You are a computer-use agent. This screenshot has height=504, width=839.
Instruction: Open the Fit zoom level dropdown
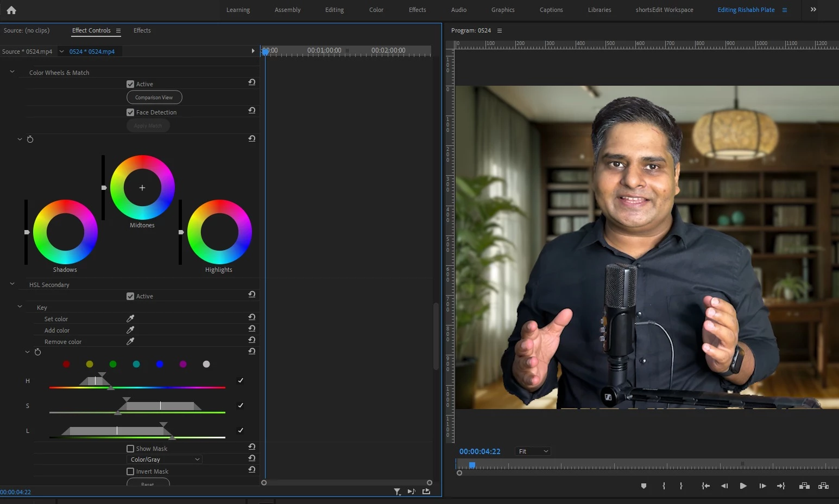coord(533,451)
